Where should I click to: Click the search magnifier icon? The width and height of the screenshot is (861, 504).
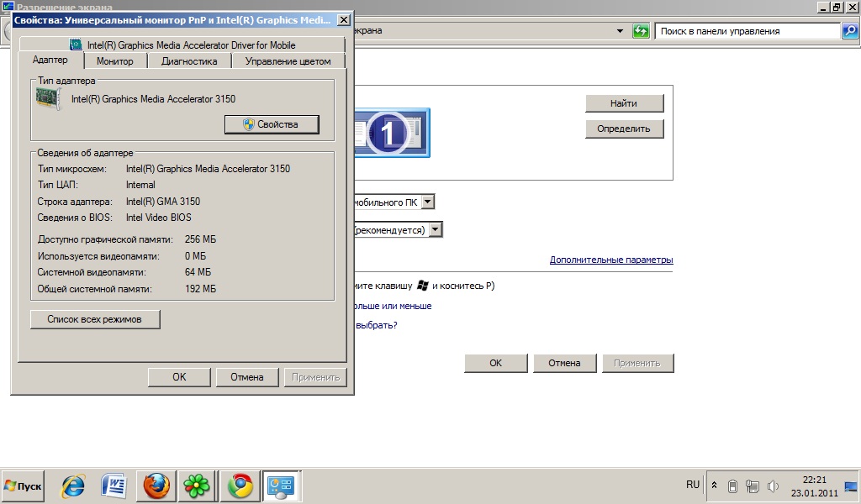(850, 31)
